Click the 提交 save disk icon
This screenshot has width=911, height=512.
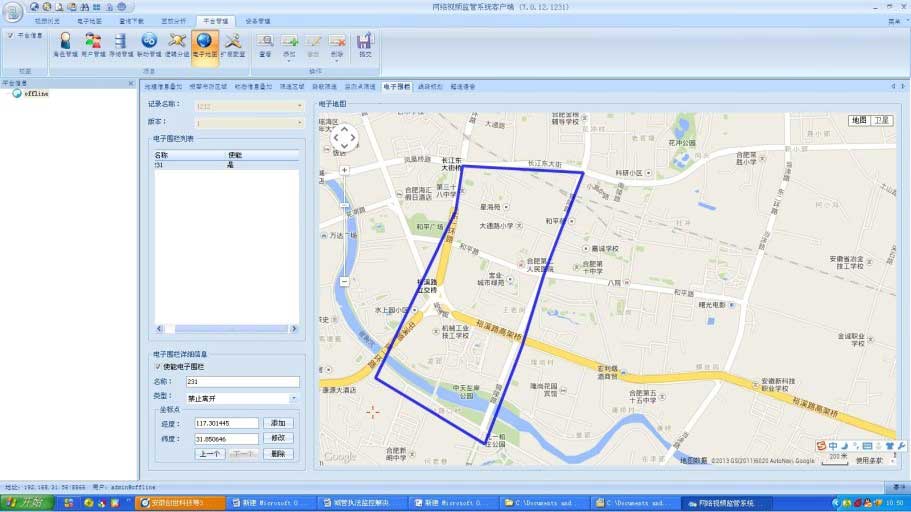(x=364, y=42)
